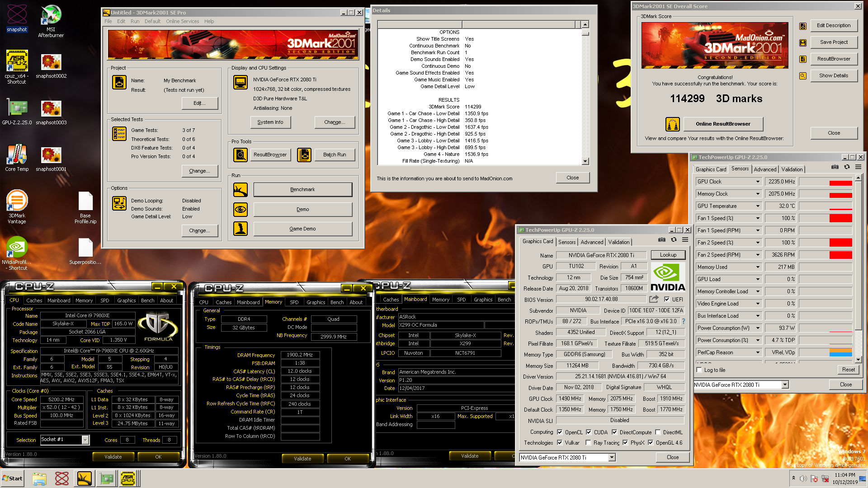The width and height of the screenshot is (868, 488).
Task: Expand the Memory Clock sensor dropdown
Action: 758,194
